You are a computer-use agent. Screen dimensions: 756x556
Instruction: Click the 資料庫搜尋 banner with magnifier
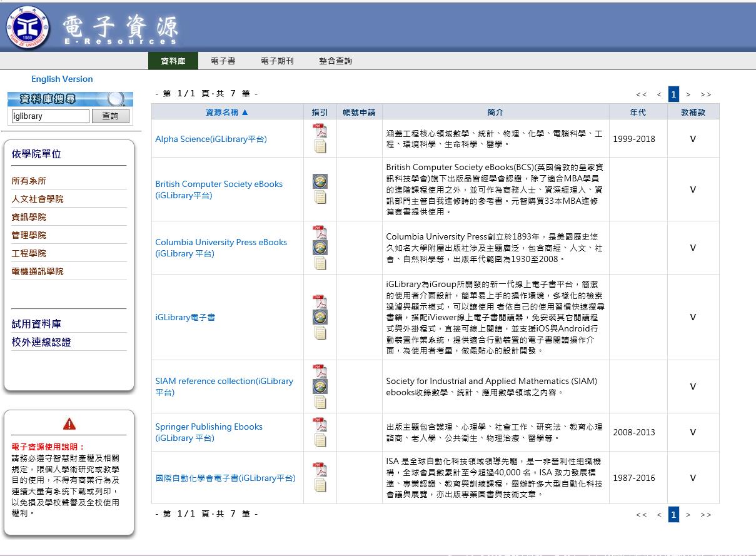70,99
